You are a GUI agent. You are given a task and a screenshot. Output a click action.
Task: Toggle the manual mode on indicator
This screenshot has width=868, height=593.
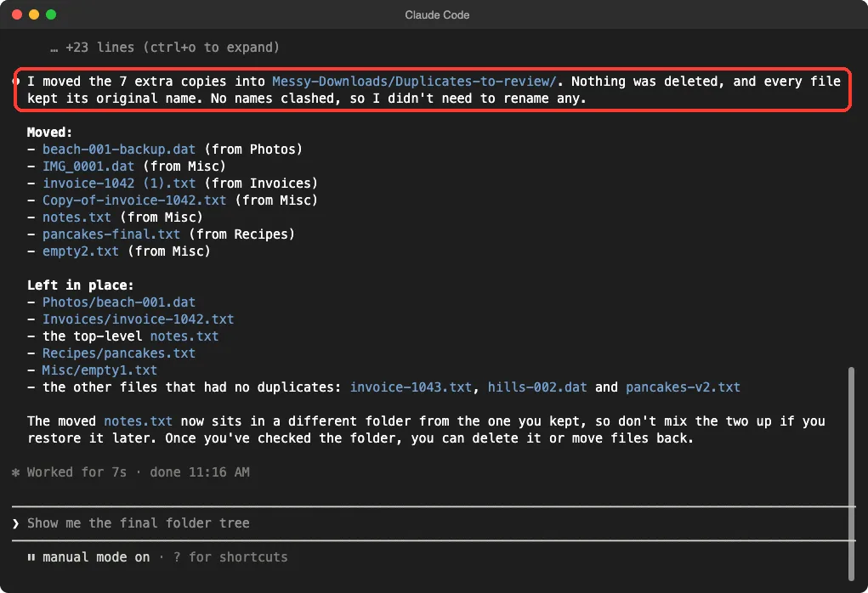96,557
